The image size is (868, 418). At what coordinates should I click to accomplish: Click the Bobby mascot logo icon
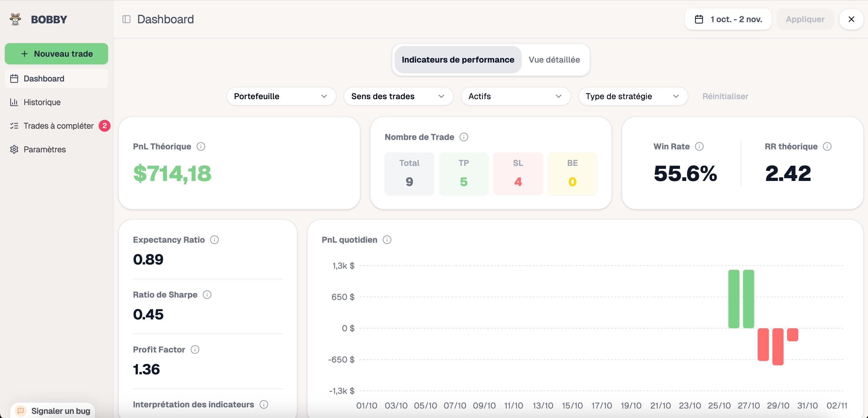[15, 19]
